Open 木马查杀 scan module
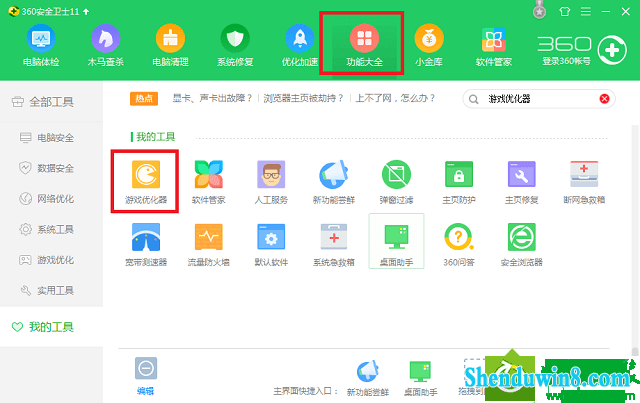640x403 pixels. [105, 45]
